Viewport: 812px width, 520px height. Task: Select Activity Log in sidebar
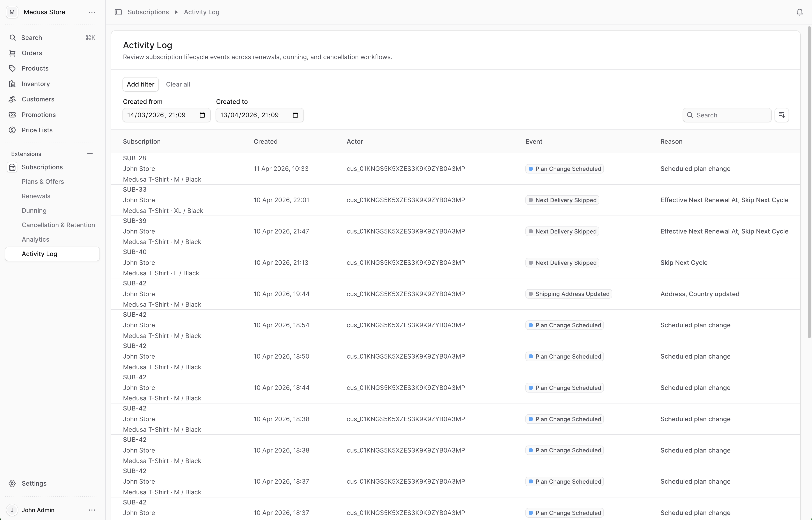[x=52, y=254]
